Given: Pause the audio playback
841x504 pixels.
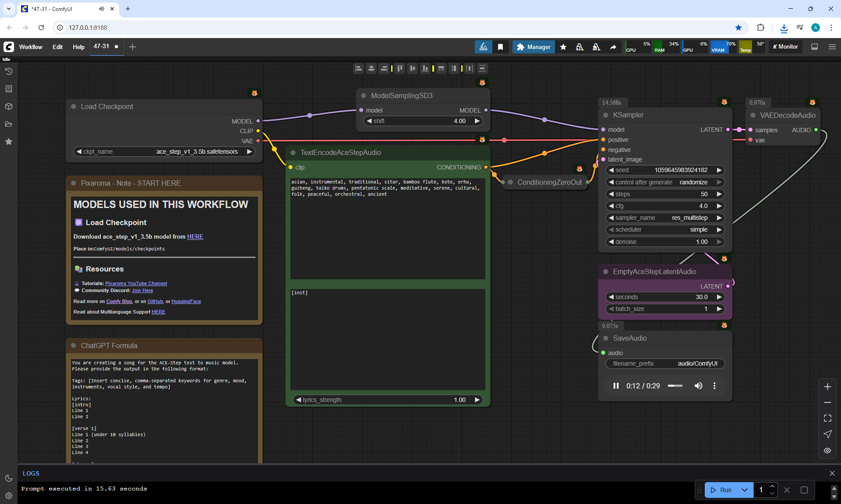Looking at the screenshot, I should tap(616, 386).
